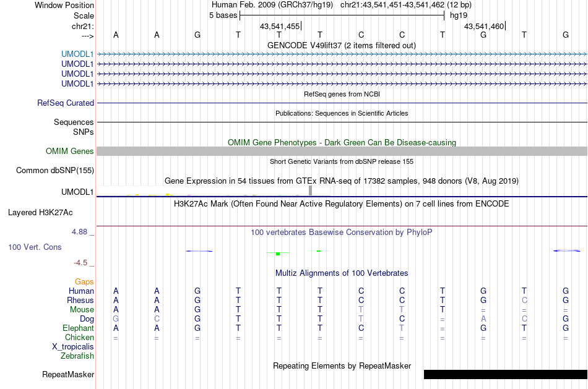Click the black UMODL1 GTEx expression label
This screenshot has width=588, height=389.
pyautogui.click(x=77, y=192)
